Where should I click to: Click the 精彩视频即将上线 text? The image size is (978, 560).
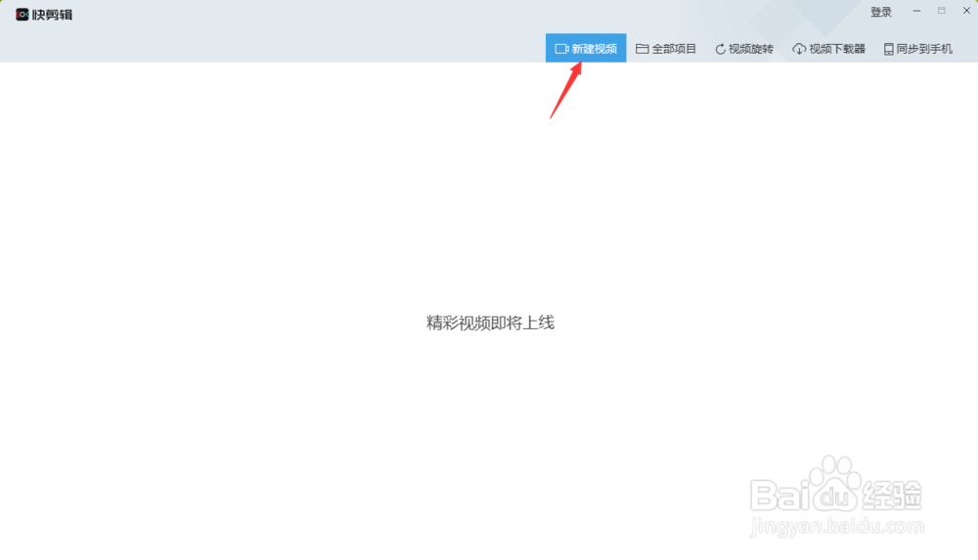tap(490, 323)
